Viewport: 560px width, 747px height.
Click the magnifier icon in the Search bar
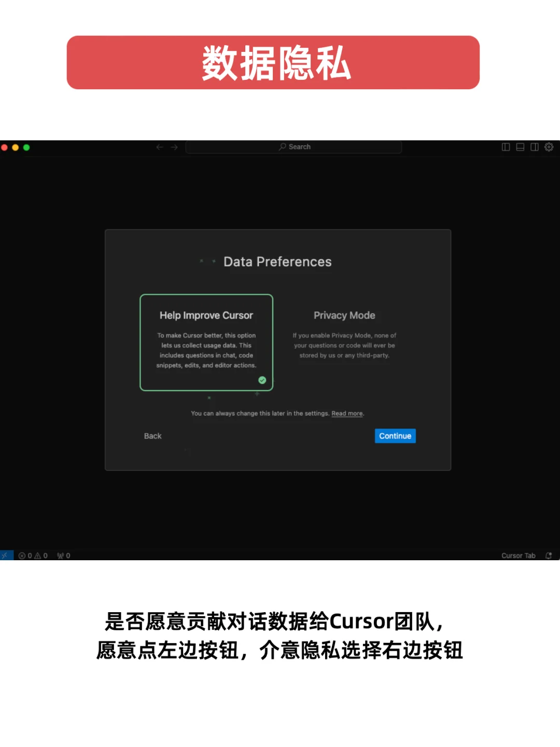pyautogui.click(x=282, y=147)
